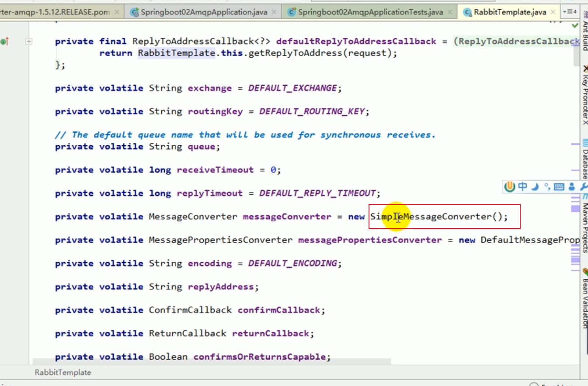588x386 pixels.
Task: Click the routingKey field name
Action: point(215,111)
